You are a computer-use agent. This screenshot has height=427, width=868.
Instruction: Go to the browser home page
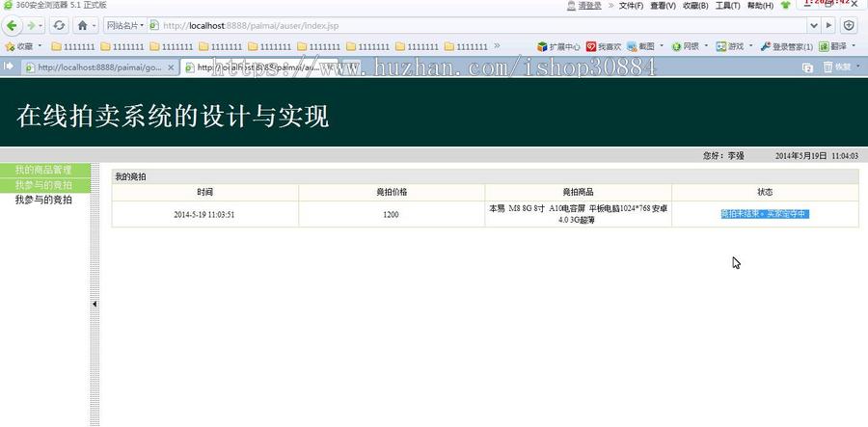tap(83, 25)
